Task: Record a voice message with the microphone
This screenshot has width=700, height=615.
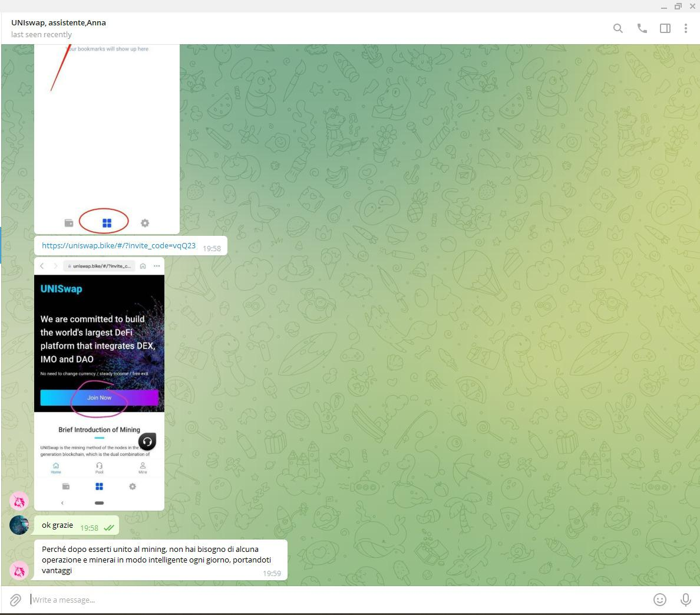Action: pos(685,600)
